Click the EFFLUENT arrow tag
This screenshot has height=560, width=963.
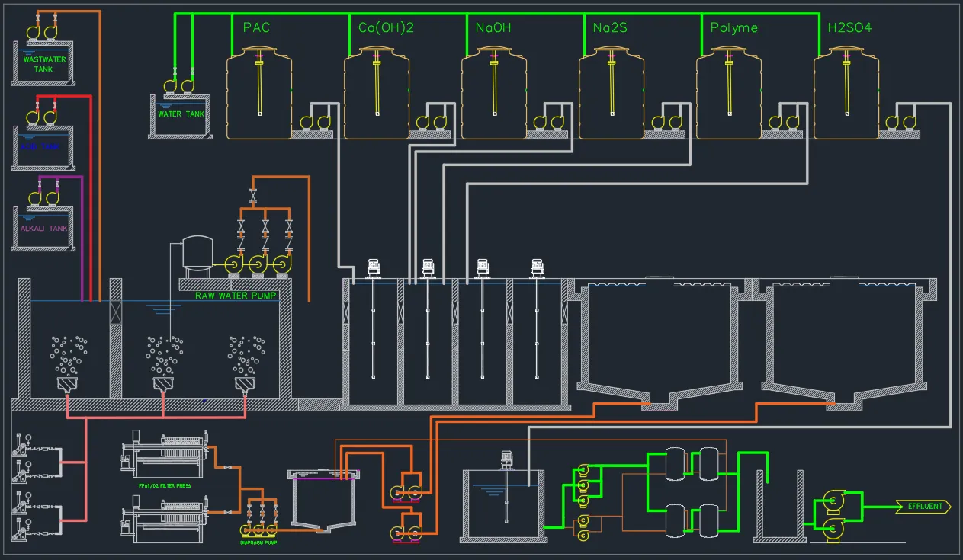(925, 506)
